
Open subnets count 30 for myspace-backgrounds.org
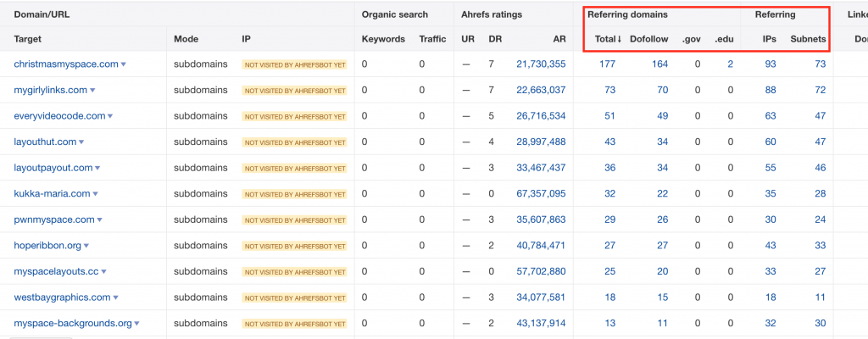coord(821,323)
